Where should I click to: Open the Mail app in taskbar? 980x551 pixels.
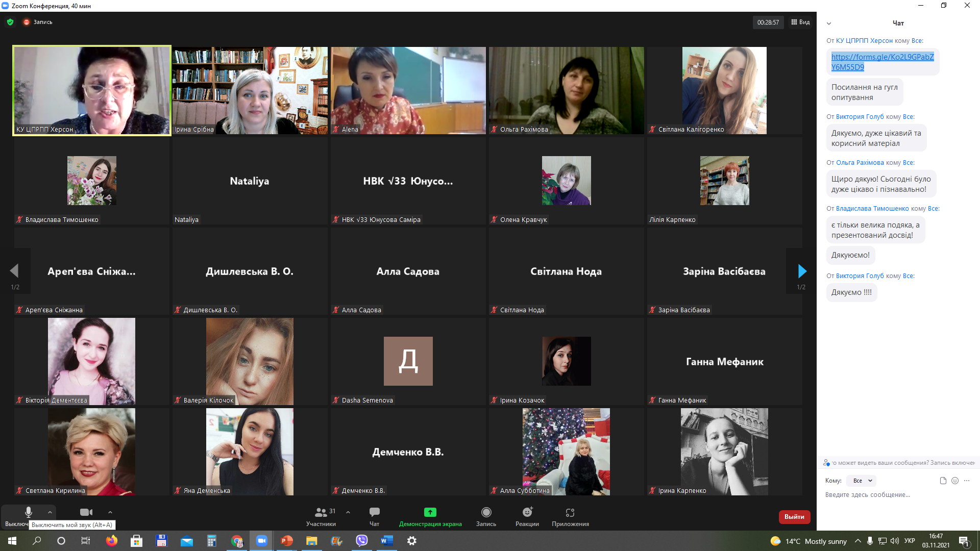[x=187, y=541]
